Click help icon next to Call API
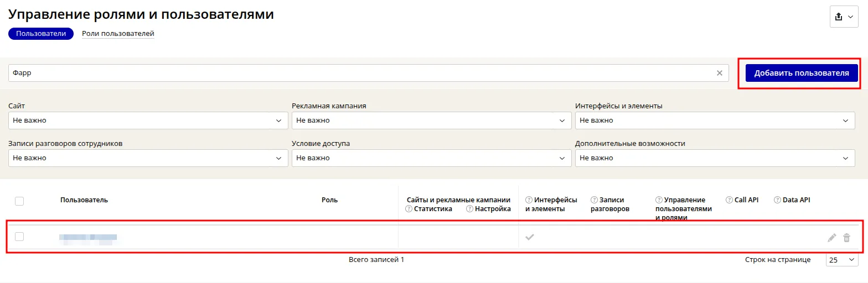 tap(729, 200)
